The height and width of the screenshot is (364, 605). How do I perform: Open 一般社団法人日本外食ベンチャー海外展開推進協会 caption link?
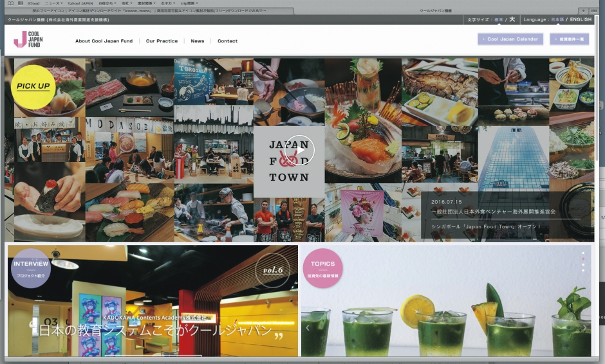tap(494, 212)
